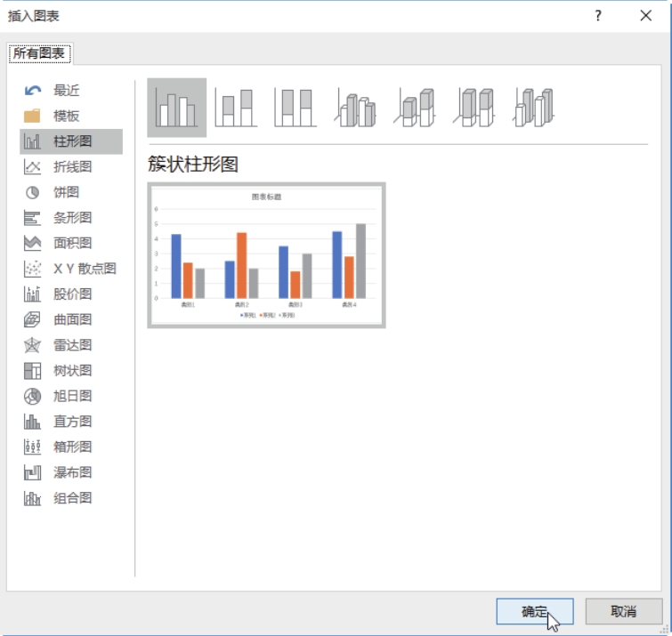This screenshot has height=636, width=672.
Task: Select the X Y 散点图 label text
Action: 85,269
